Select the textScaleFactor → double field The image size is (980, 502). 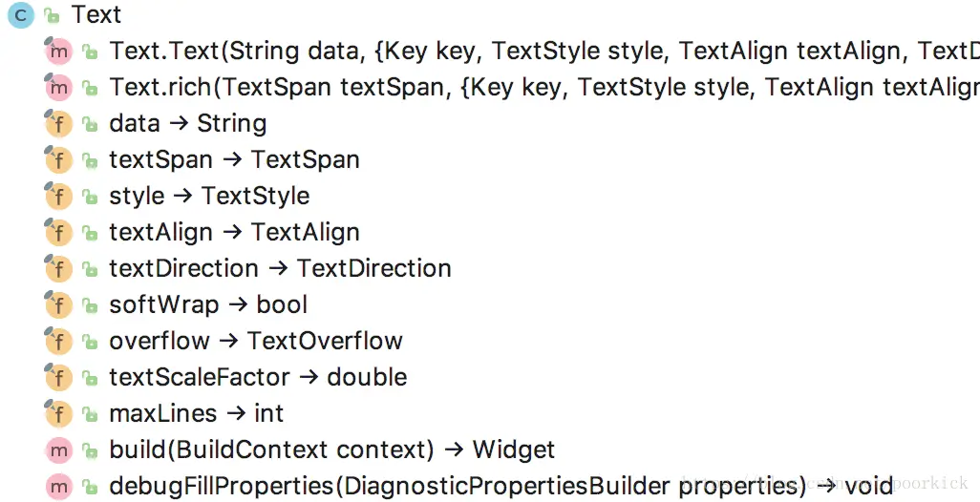tap(258, 377)
